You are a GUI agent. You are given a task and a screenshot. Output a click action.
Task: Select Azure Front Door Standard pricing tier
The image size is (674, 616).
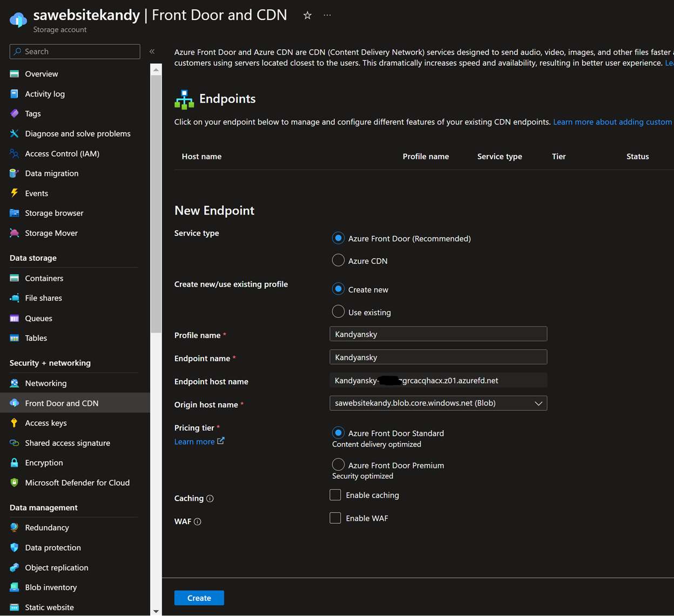pos(338,433)
